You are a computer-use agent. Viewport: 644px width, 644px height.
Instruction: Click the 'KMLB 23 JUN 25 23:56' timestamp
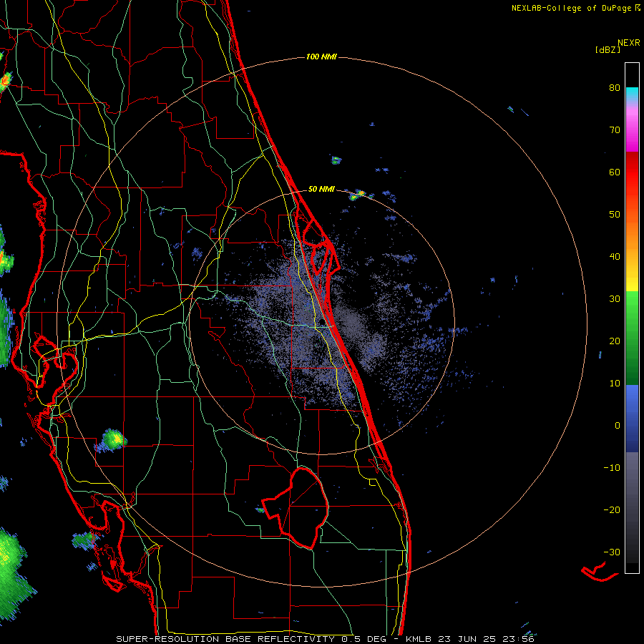click(470, 639)
